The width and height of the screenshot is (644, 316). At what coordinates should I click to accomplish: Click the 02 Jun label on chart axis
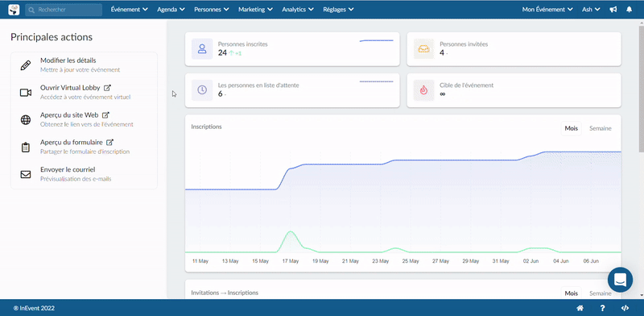click(x=531, y=261)
